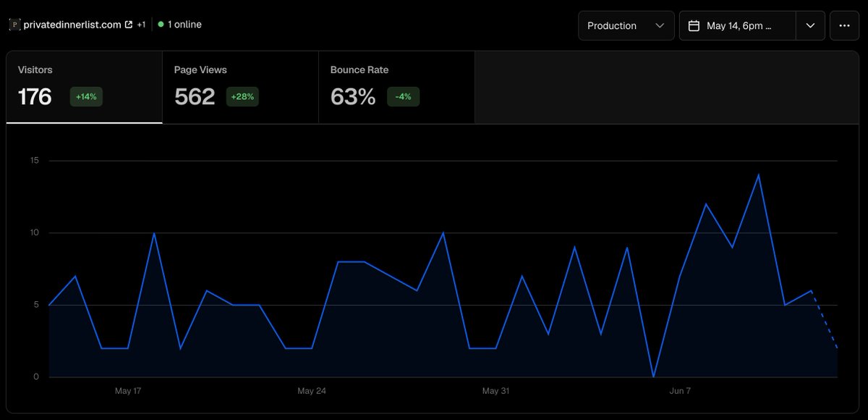The height and width of the screenshot is (420, 868).
Task: Click the dashed final segment of the chart line
Action: (x=825, y=319)
